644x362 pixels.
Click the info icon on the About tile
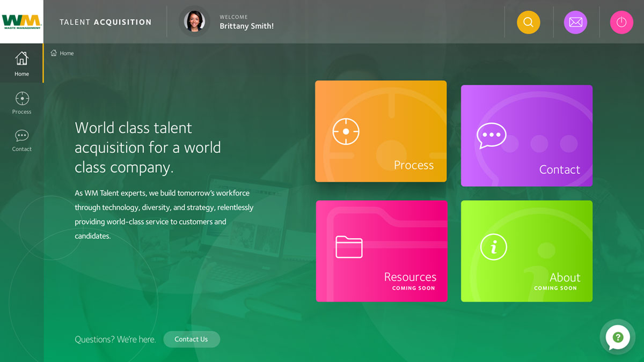pyautogui.click(x=493, y=247)
